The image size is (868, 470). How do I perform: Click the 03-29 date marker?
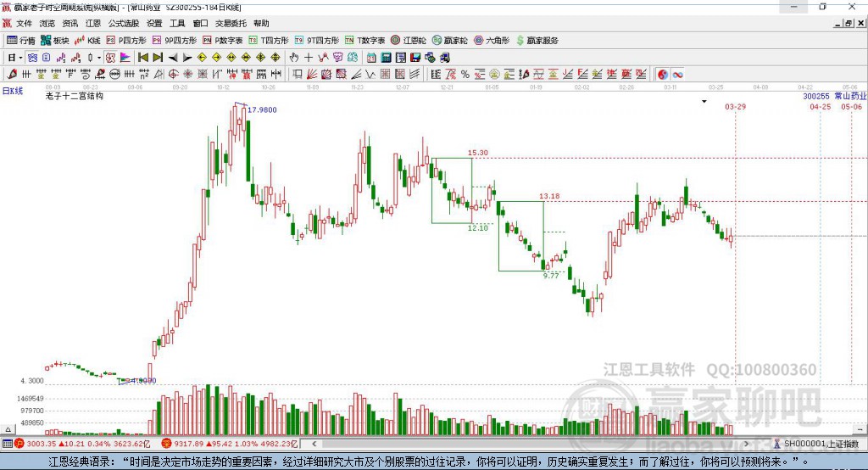click(x=735, y=106)
